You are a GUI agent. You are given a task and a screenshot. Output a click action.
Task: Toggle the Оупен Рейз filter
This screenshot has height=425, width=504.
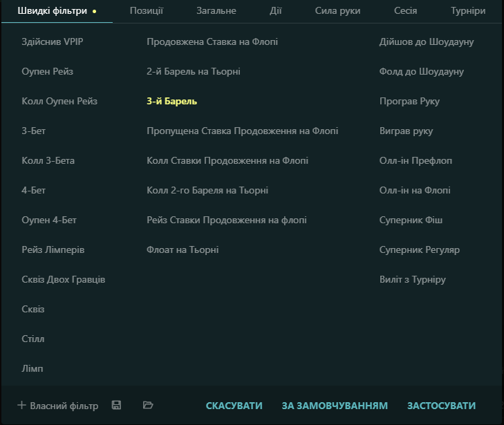click(x=47, y=71)
